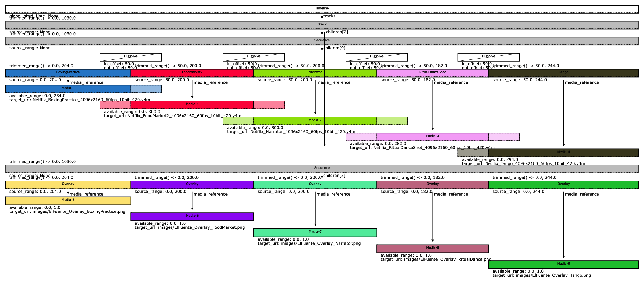
Task: Click the purple Overlay clip
Action: pyautogui.click(x=192, y=185)
